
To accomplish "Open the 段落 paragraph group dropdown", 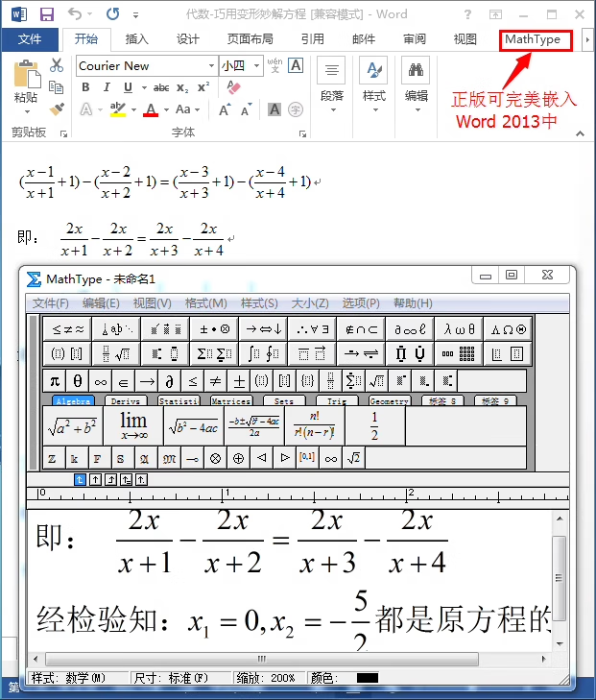I will (332, 84).
